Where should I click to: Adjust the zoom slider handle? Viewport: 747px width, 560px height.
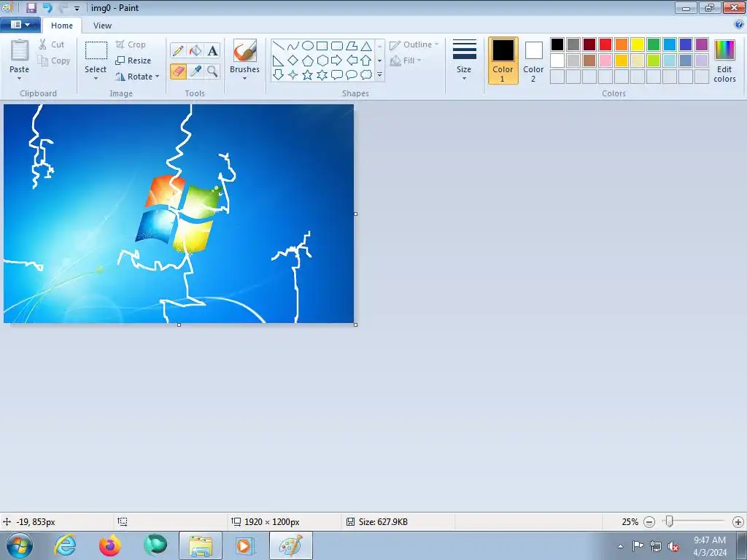(670, 522)
